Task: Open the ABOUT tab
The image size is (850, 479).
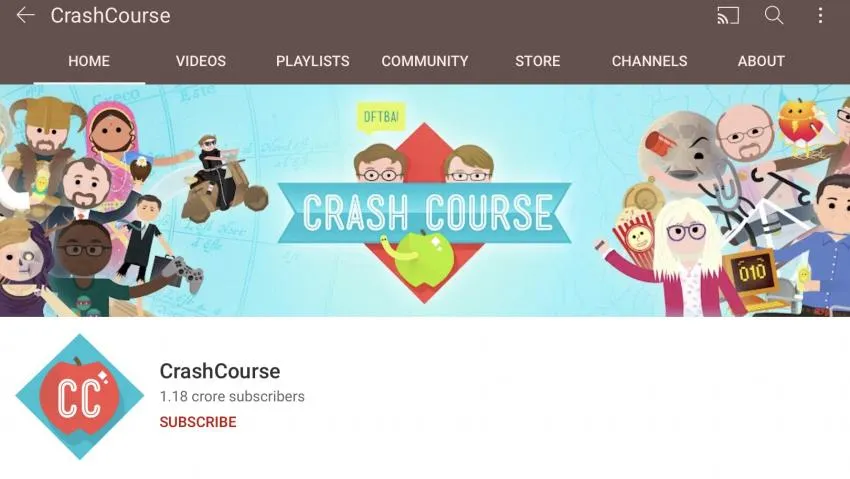Action: tap(761, 61)
